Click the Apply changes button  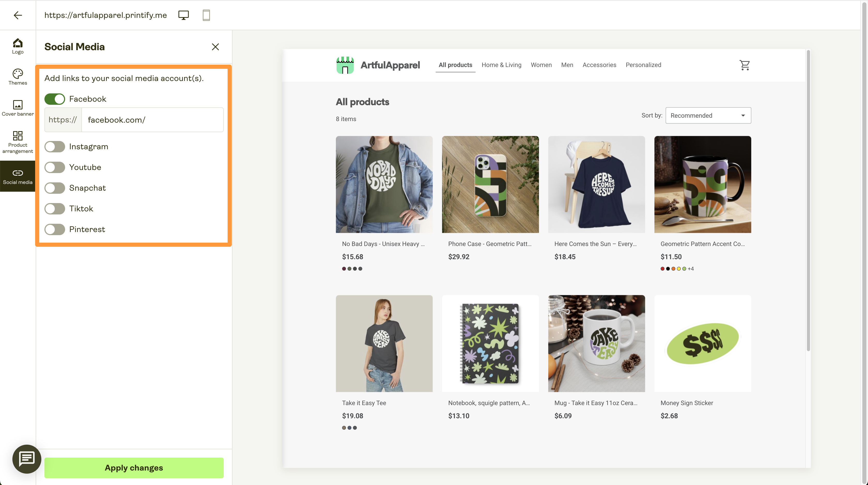tap(134, 468)
